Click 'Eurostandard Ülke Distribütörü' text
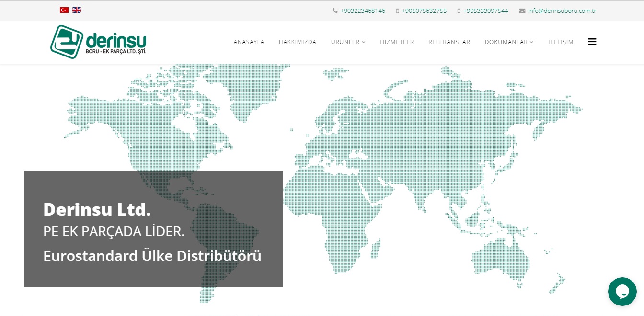The width and height of the screenshot is (644, 316). pos(152,256)
